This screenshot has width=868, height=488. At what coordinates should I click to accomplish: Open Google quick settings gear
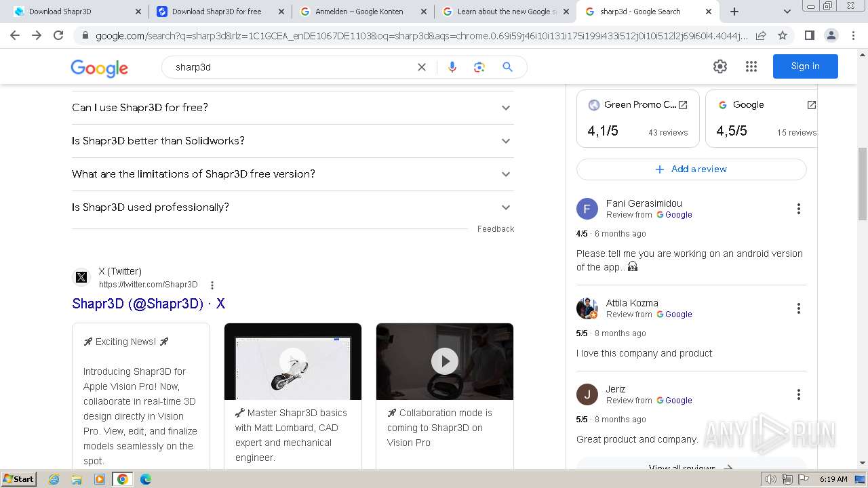click(x=720, y=66)
